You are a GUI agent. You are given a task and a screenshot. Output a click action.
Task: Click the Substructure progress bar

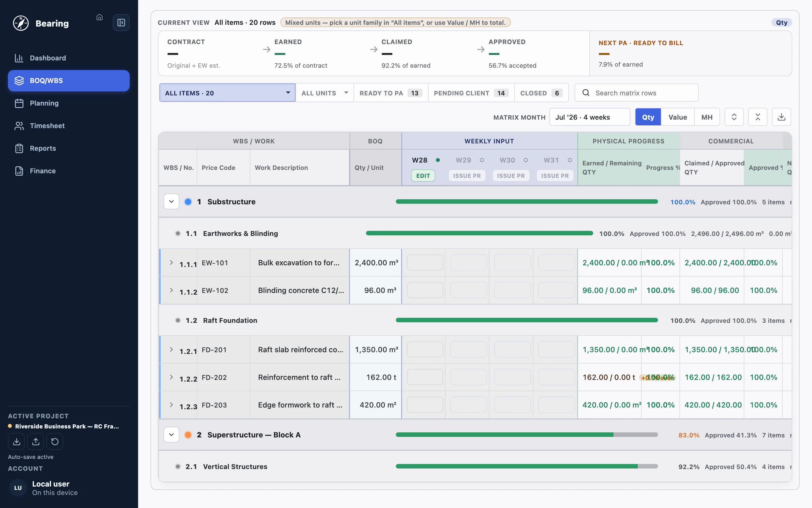pos(527,202)
